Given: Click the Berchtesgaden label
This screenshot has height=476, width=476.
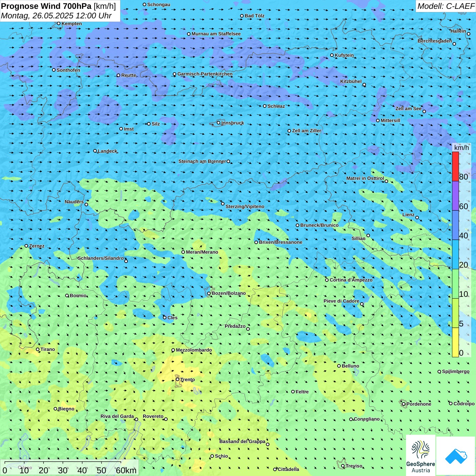Looking at the screenshot, I should [435, 41].
